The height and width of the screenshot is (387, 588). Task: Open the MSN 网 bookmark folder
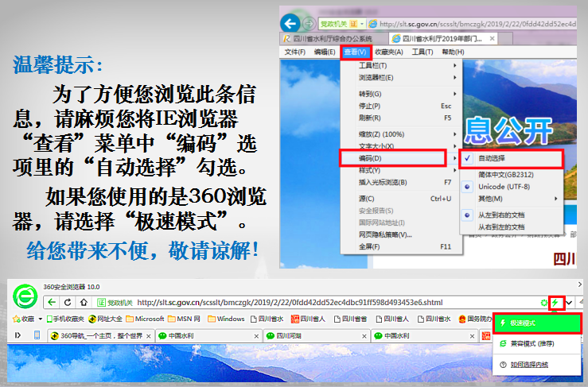click(184, 319)
